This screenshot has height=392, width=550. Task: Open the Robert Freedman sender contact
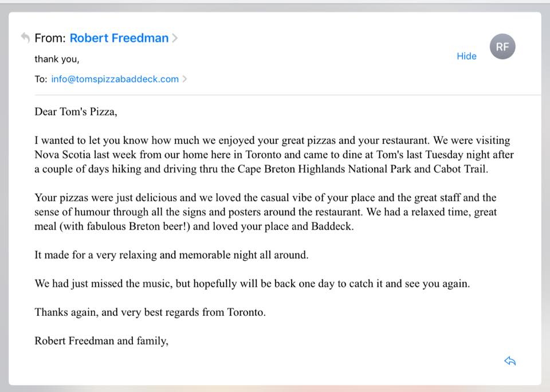coord(119,38)
